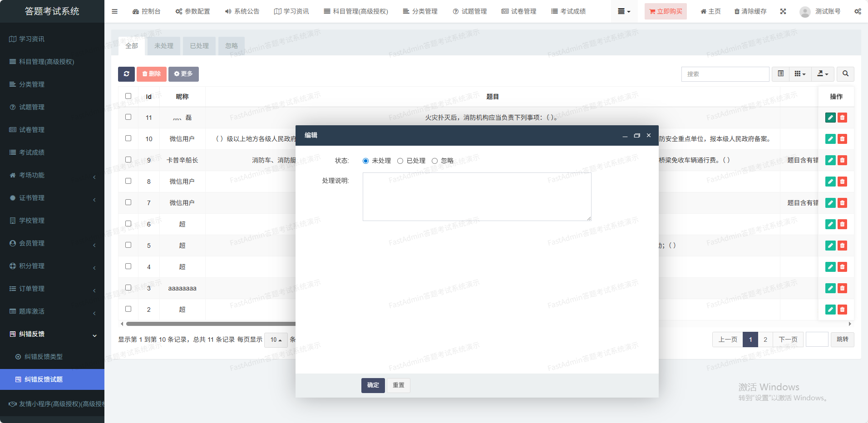Click the search magnifier icon in toolbar

pos(845,74)
